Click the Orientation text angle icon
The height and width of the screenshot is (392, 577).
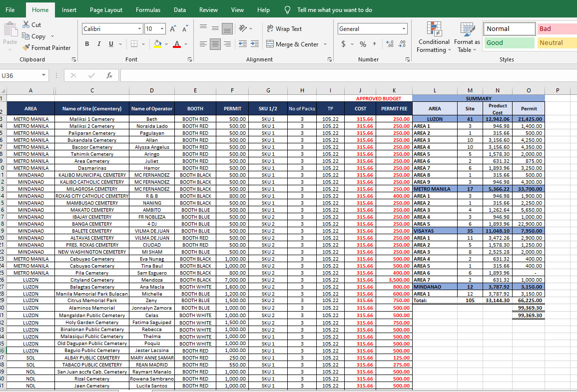(242, 28)
